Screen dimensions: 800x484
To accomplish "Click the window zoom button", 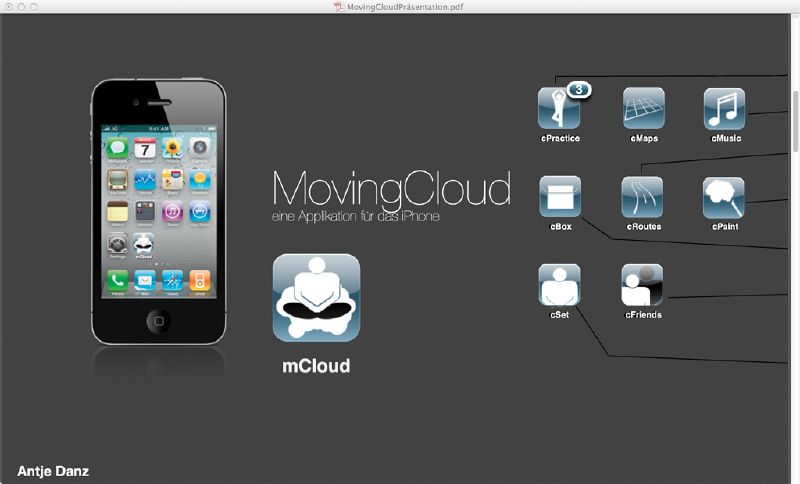I will tap(34, 7).
